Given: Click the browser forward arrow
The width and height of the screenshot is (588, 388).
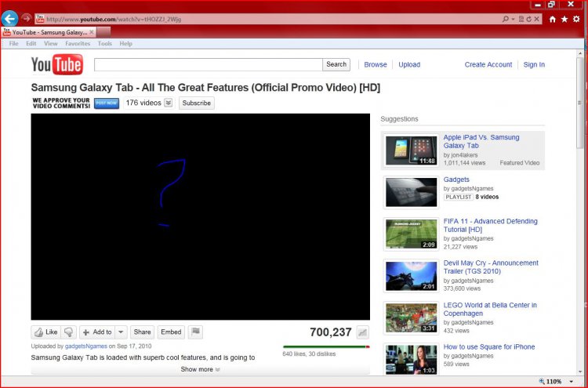Looking at the screenshot, I should [x=26, y=18].
